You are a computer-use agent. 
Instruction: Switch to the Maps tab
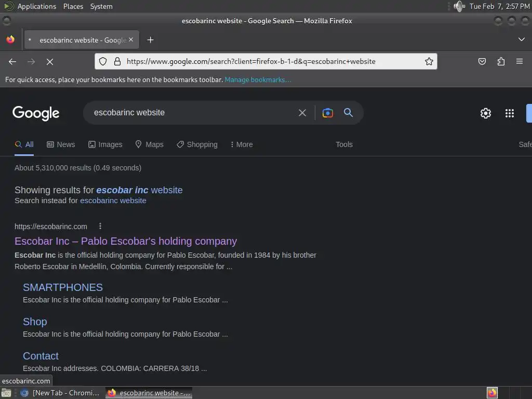pyautogui.click(x=149, y=144)
